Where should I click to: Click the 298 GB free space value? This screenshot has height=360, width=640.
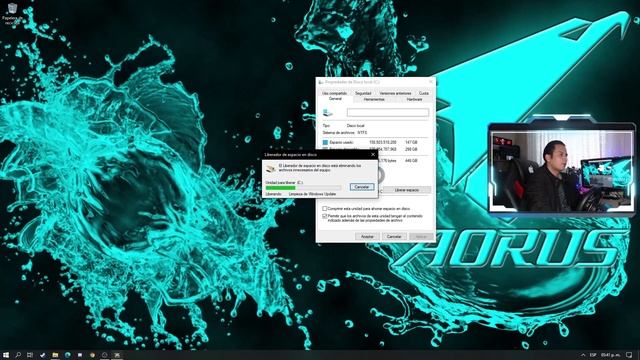click(411, 149)
